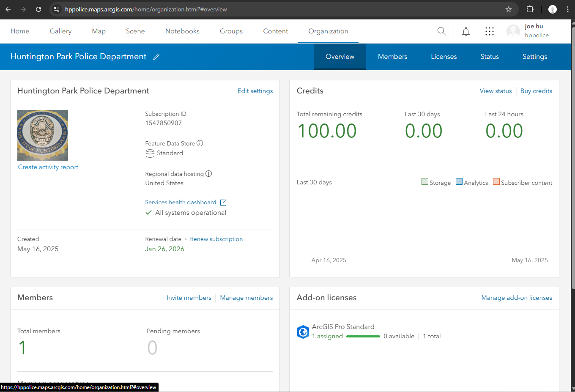Click external link icon beside Services health dashboard
Screen dimensions: 575x392
point(223,203)
